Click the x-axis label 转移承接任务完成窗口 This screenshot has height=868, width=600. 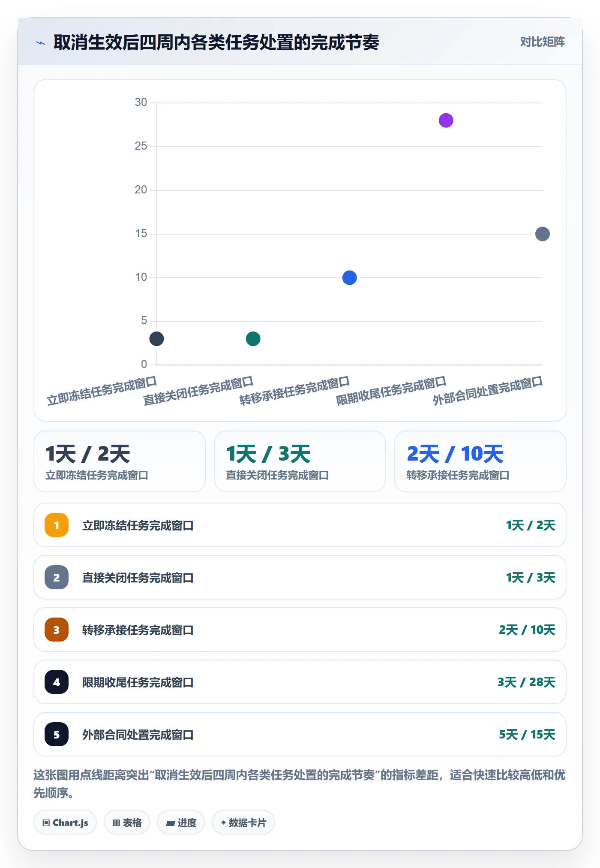click(x=295, y=391)
